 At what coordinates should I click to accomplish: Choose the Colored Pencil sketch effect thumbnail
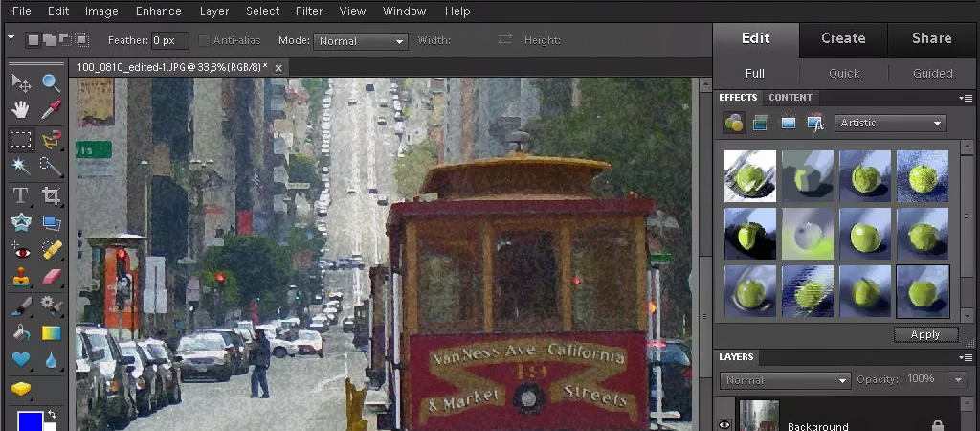tap(750, 176)
